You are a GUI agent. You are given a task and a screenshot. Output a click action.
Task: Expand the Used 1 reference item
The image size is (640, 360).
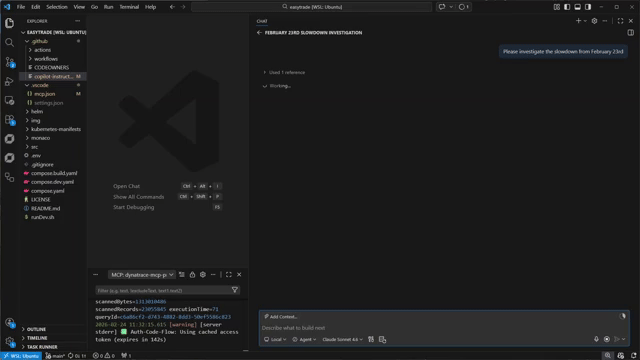(284, 72)
